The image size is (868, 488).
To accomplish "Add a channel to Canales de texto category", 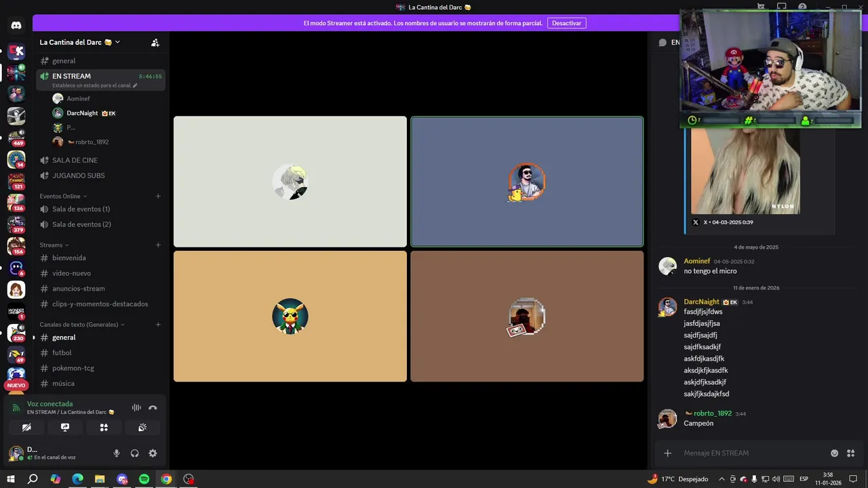I will 158,325.
